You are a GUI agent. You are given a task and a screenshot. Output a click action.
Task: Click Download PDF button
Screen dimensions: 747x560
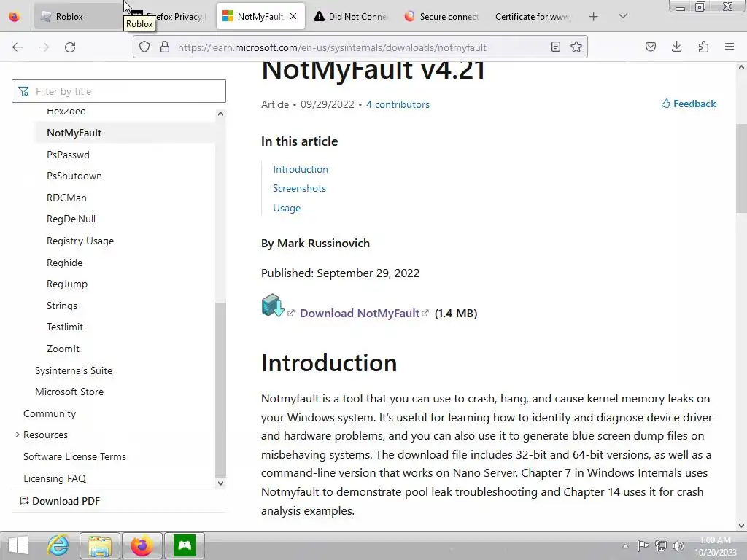click(x=60, y=501)
